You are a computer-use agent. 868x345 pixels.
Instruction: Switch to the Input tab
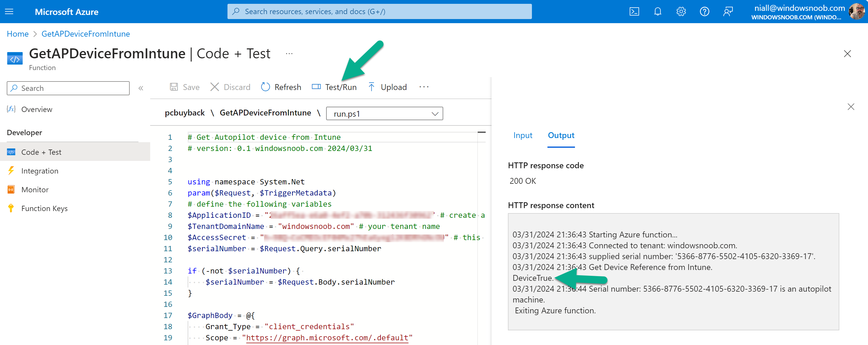click(x=523, y=136)
